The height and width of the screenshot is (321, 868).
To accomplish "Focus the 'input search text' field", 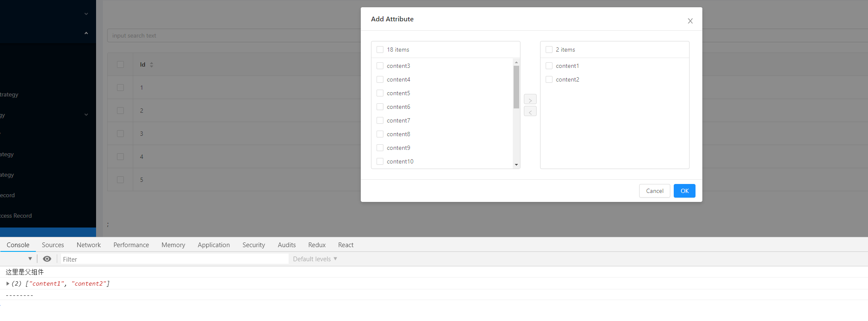I will click(234, 35).
